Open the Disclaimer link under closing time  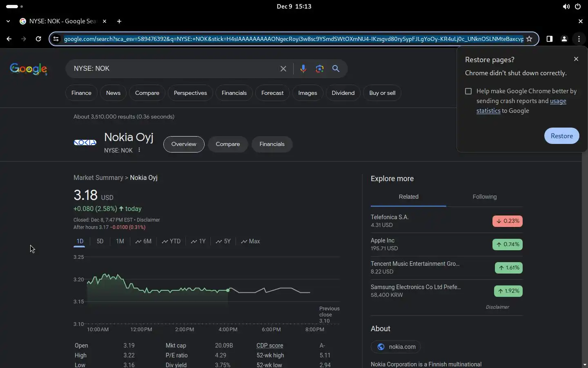(x=148, y=220)
